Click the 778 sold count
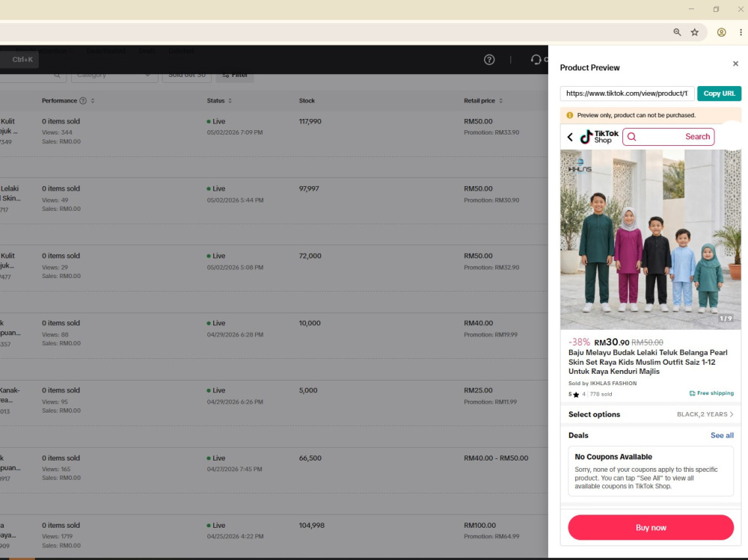The image size is (748, 560). pyautogui.click(x=601, y=394)
